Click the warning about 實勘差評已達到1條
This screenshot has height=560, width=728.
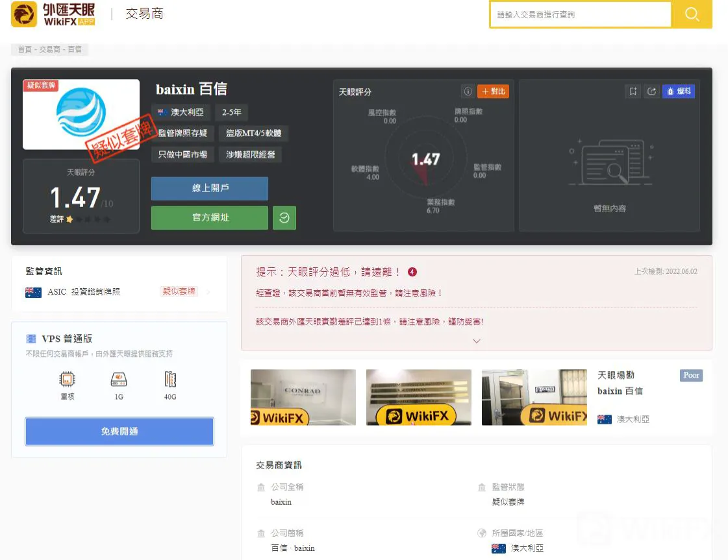[x=370, y=321]
